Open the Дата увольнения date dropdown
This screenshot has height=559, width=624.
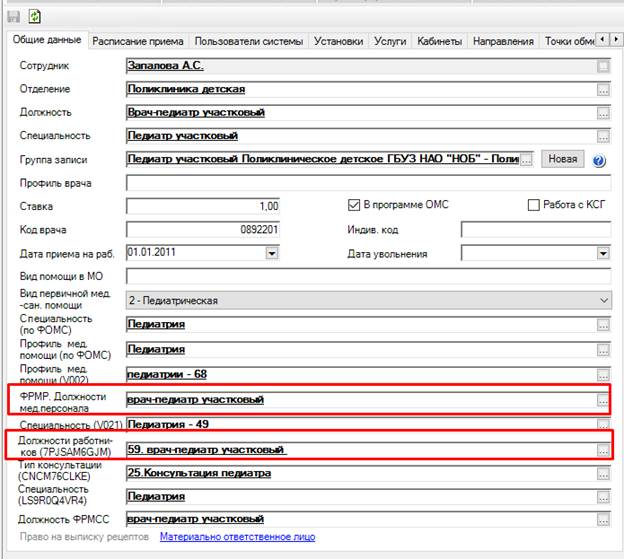click(x=603, y=253)
